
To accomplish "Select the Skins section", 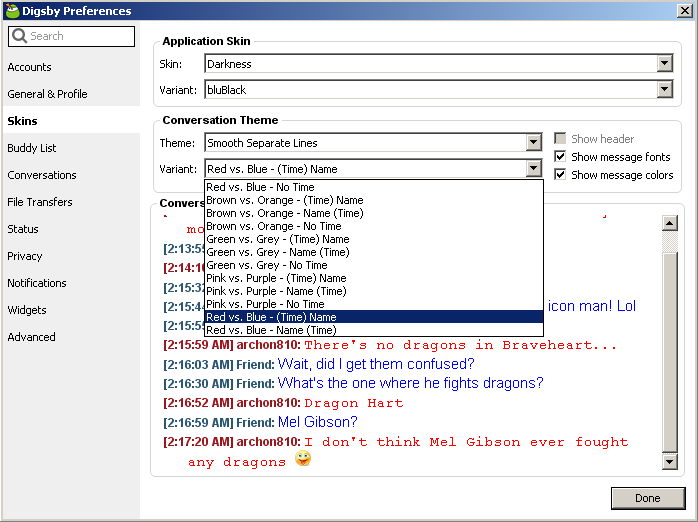I will [x=71, y=121].
